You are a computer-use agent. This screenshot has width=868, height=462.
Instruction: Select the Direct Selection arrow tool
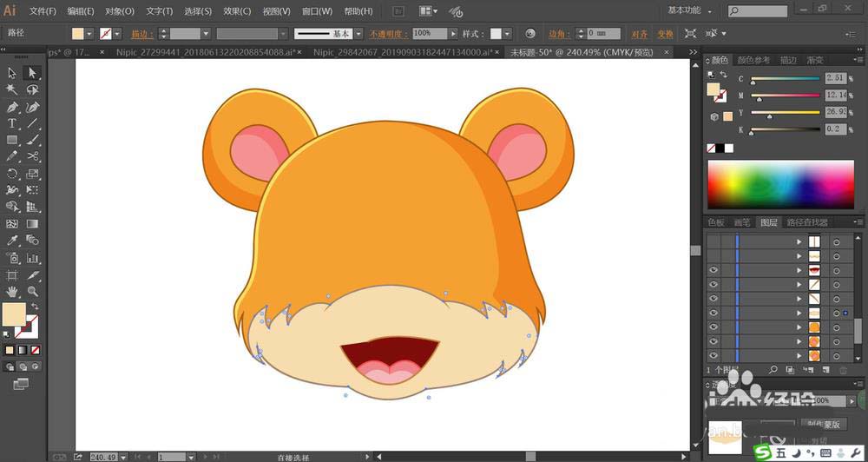(32, 73)
